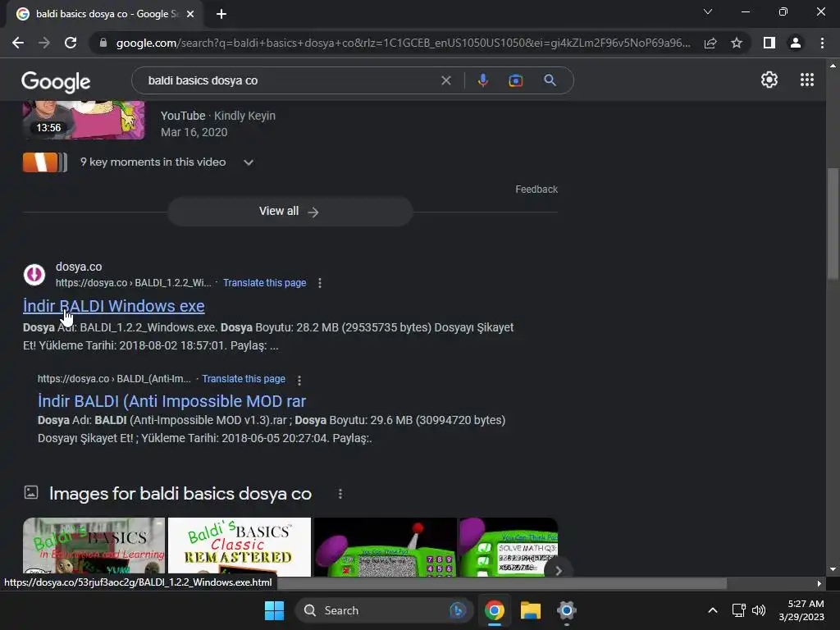Show next images with arrow
This screenshot has height=630, width=840.
558,571
